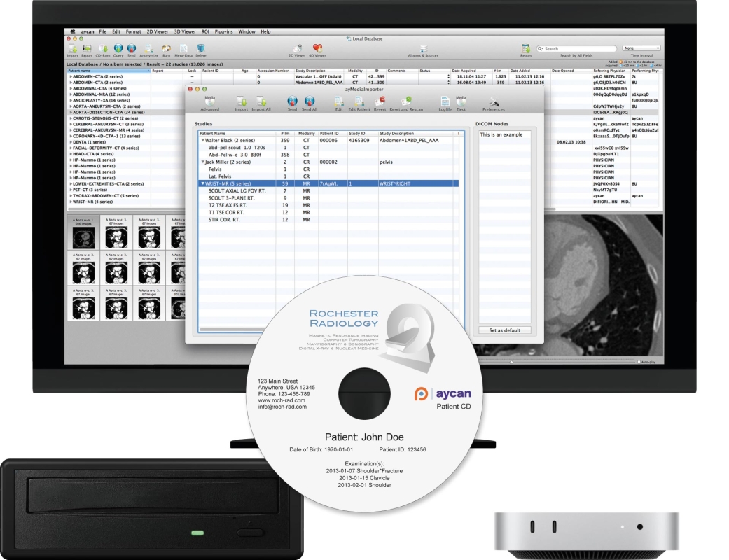The width and height of the screenshot is (729, 560).
Task: Open the Time Interval None dropdown
Action: coord(641,48)
